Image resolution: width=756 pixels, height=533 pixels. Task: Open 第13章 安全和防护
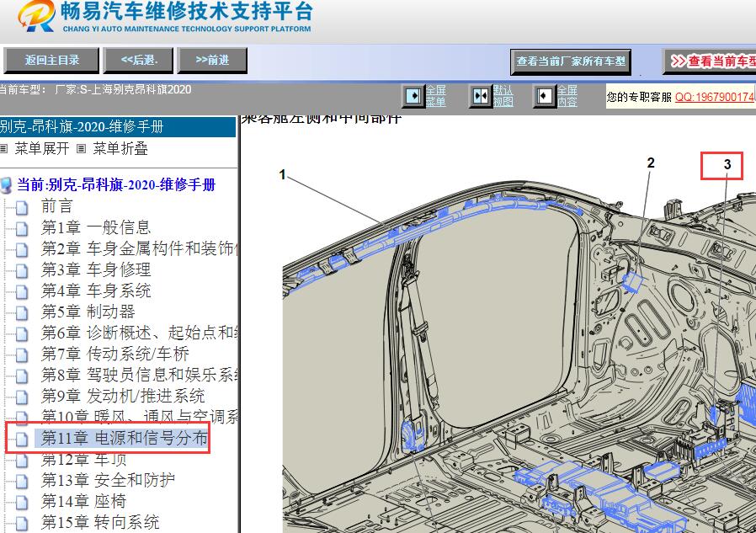pos(108,480)
